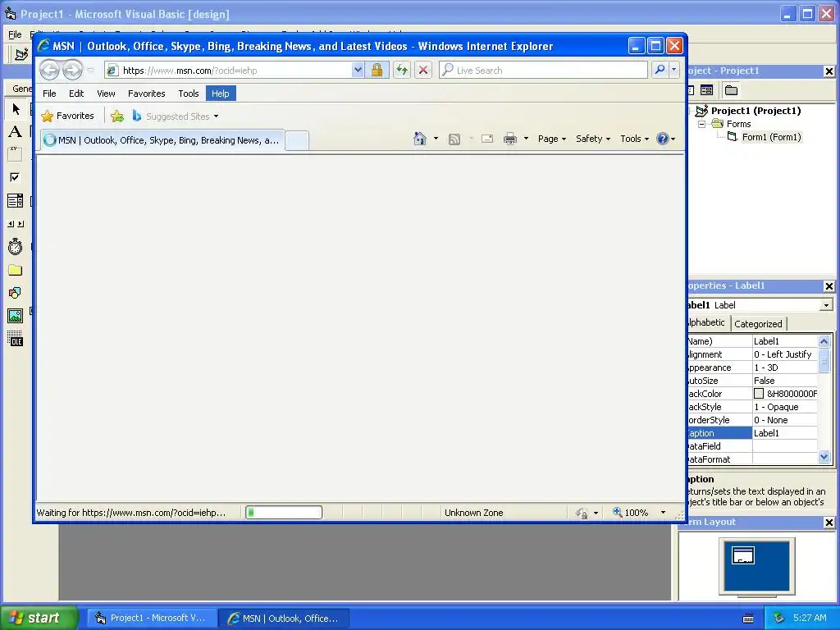
Task: Open Recent Pages dropdown next to Forward button
Action: pyautogui.click(x=90, y=71)
